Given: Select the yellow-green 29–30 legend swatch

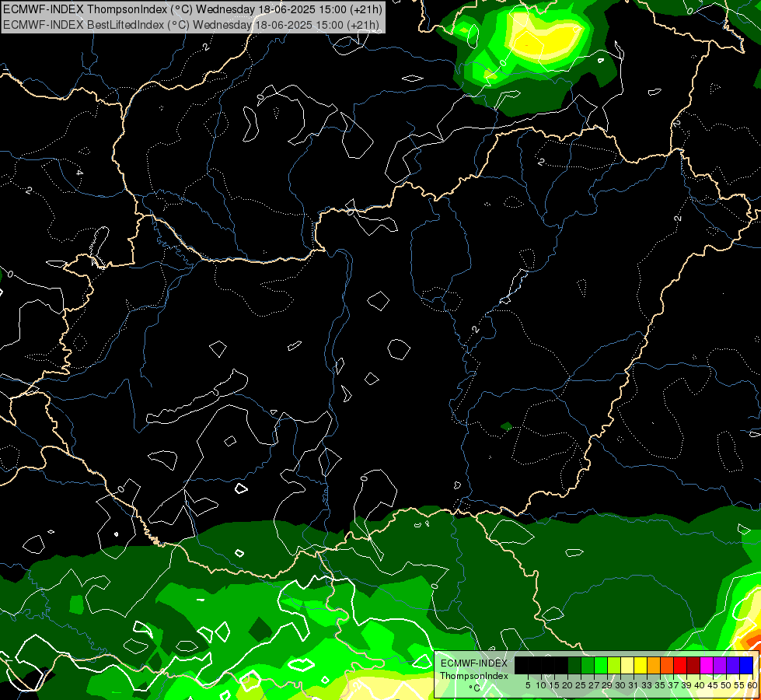Looking at the screenshot, I should click(x=614, y=665).
